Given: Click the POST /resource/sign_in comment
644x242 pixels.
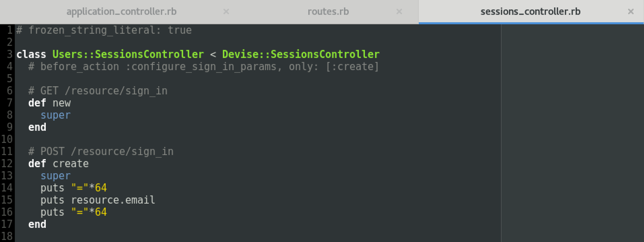Looking at the screenshot, I should [x=101, y=152].
